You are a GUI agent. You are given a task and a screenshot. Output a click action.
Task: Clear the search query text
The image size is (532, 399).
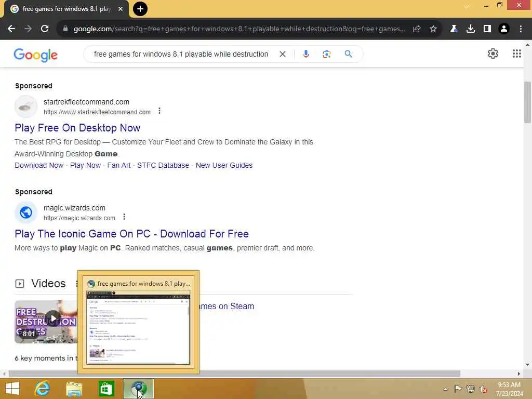tap(282, 54)
